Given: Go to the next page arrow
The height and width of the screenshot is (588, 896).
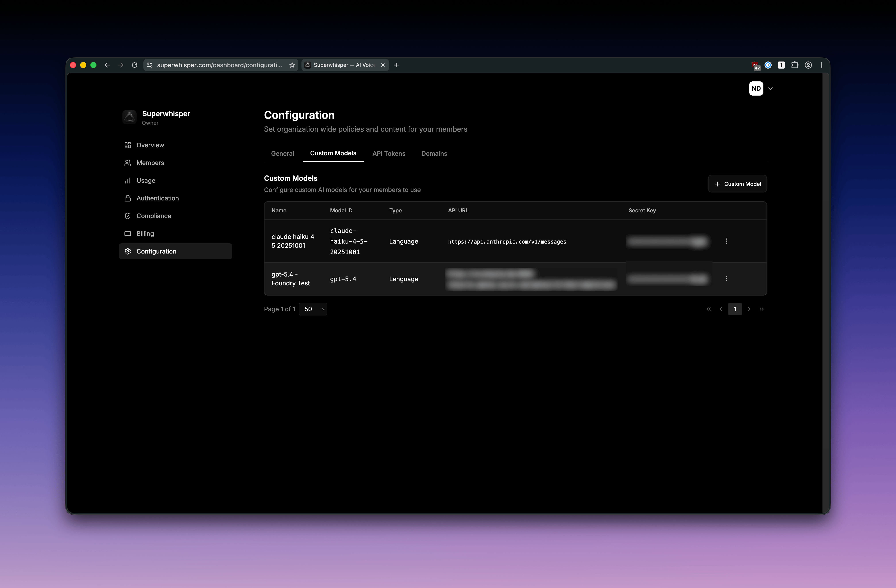Looking at the screenshot, I should click(x=749, y=309).
